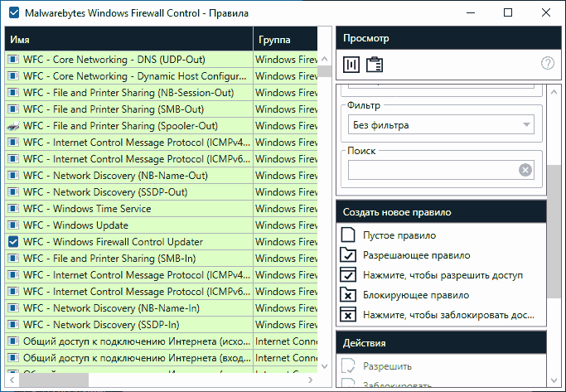Click 'Нажмите, чтобы заблокировать дос...' link
566x392 pixels.
[x=448, y=315]
